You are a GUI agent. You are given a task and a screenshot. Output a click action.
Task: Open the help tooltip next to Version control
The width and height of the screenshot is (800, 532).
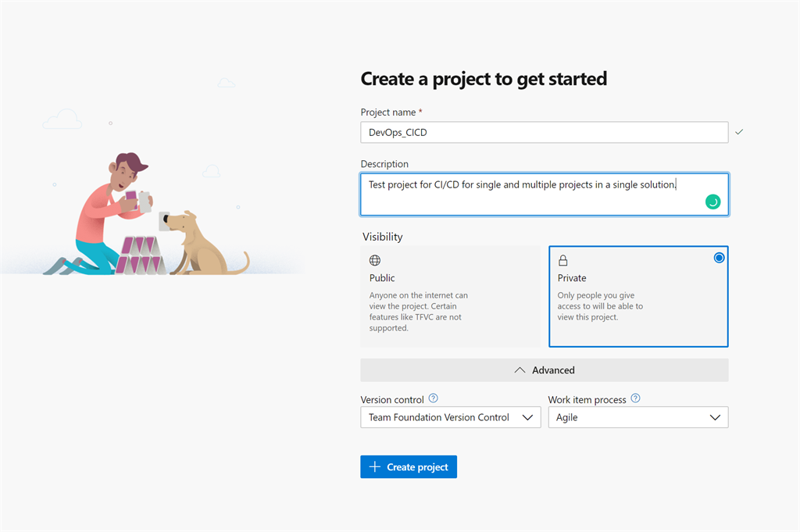[435, 398]
